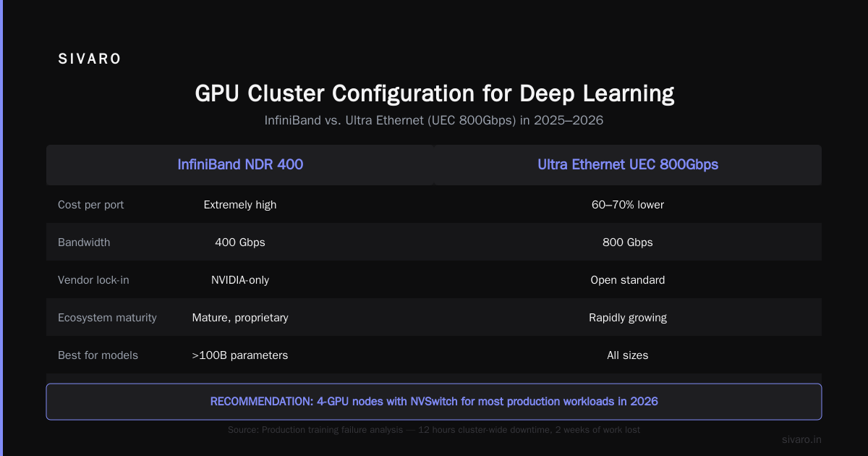Viewport: 868px width, 456px height.
Task: Open the sivaro.in link
Action: tap(802, 439)
